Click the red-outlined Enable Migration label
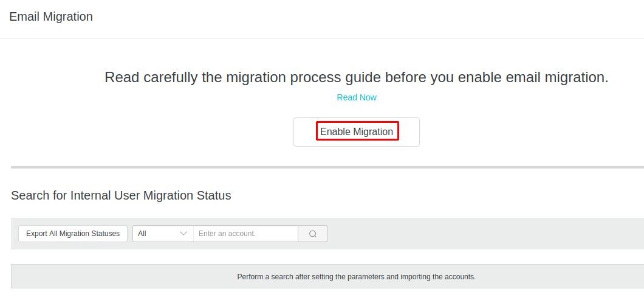 click(357, 131)
